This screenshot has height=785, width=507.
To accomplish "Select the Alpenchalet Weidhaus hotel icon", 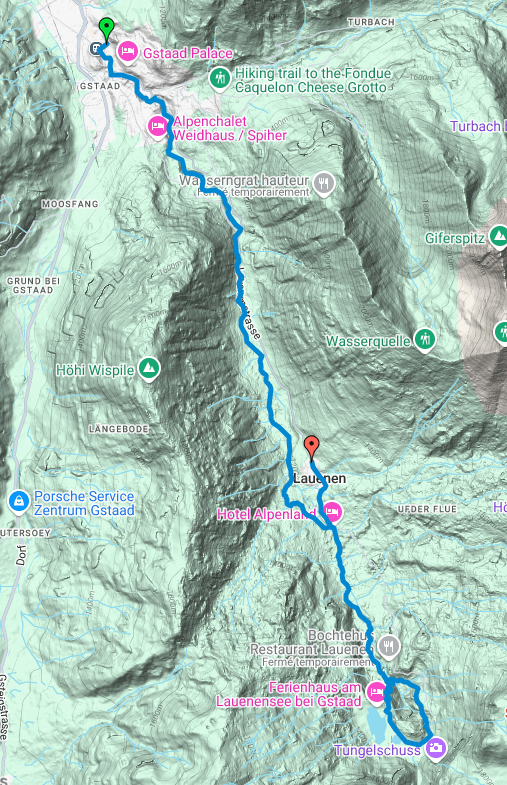I will pyautogui.click(x=158, y=127).
